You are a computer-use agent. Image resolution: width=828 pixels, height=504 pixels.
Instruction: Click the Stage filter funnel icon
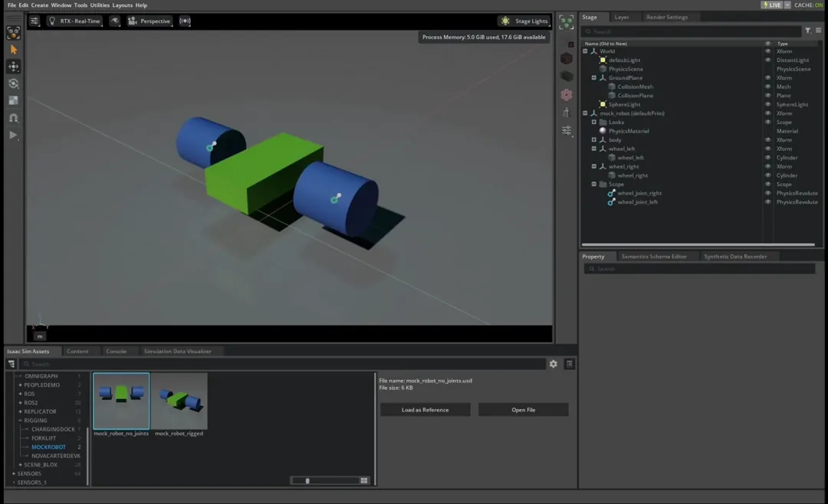807,31
